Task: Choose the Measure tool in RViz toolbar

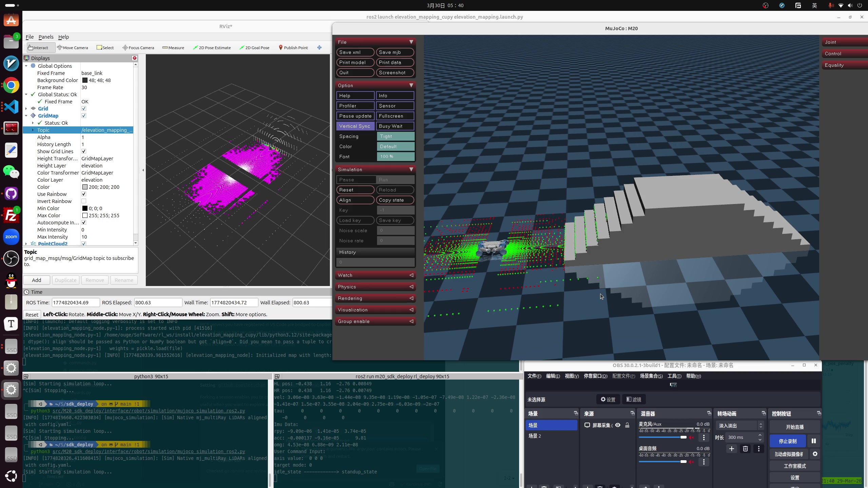Action: [173, 47]
